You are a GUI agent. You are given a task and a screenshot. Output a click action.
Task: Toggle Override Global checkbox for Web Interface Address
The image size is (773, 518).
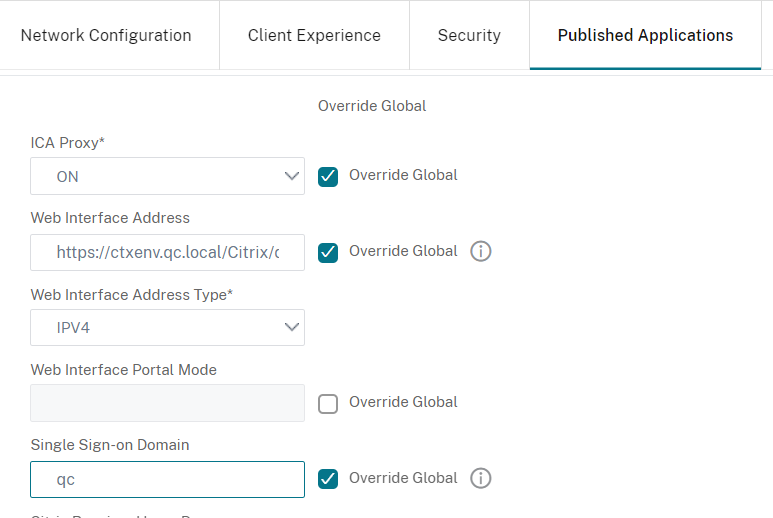pos(327,252)
